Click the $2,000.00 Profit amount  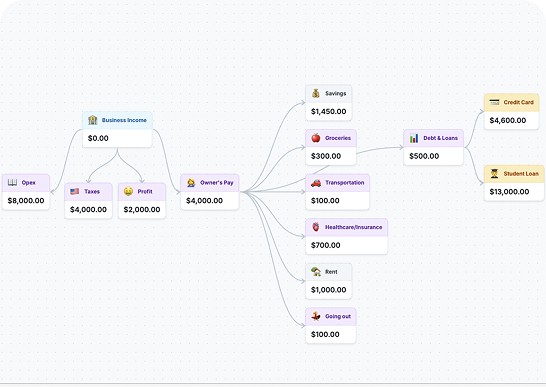point(142,209)
